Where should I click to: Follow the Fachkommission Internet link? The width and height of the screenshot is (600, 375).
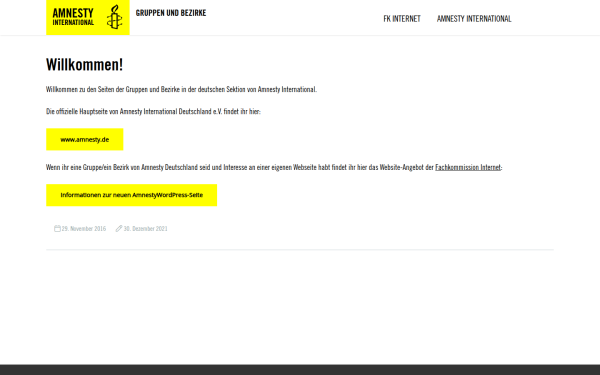pos(468,167)
